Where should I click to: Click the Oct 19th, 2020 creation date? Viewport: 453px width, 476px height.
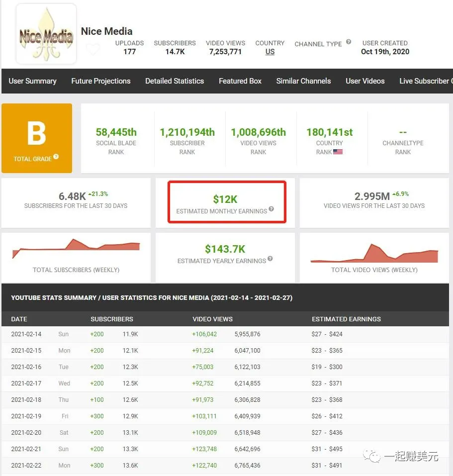pos(385,52)
